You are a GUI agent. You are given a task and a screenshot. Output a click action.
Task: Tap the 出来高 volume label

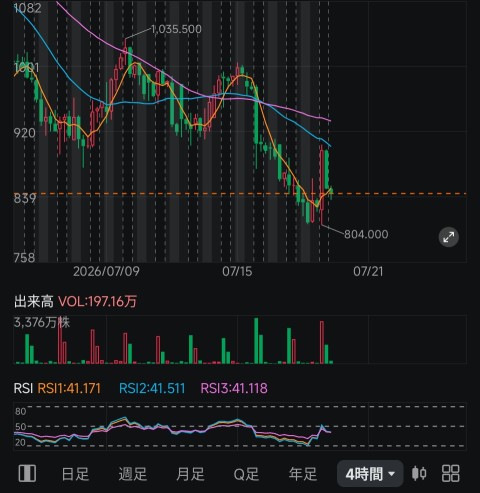(34, 301)
